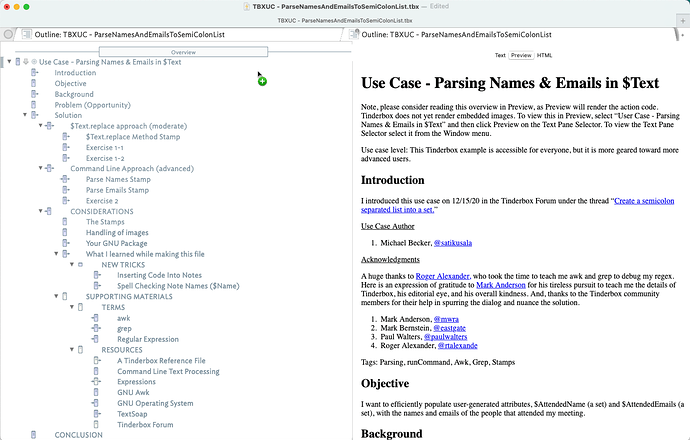Open the @rtalexande profile link
Image resolution: width=690 pixels, height=440 pixels.
(x=458, y=346)
